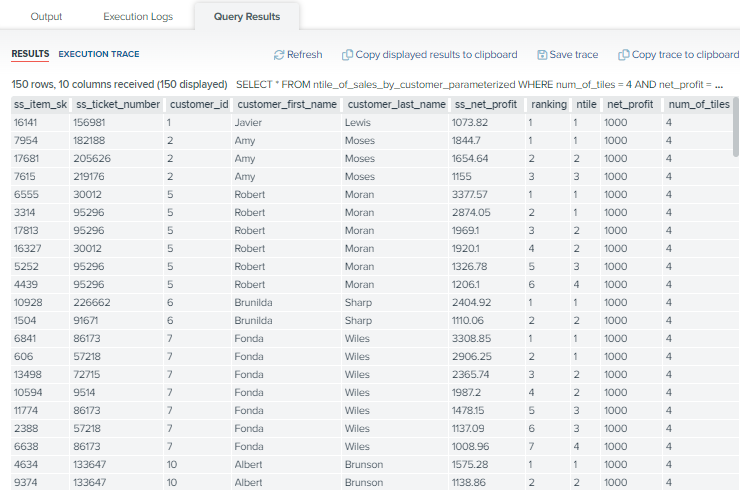Select net profit value 2365.74

pos(486,374)
